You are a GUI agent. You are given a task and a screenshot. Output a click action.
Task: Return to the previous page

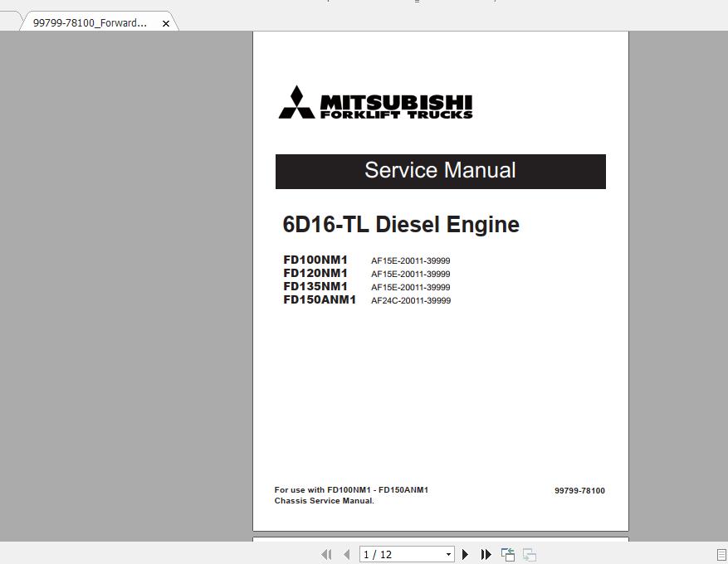[346, 554]
